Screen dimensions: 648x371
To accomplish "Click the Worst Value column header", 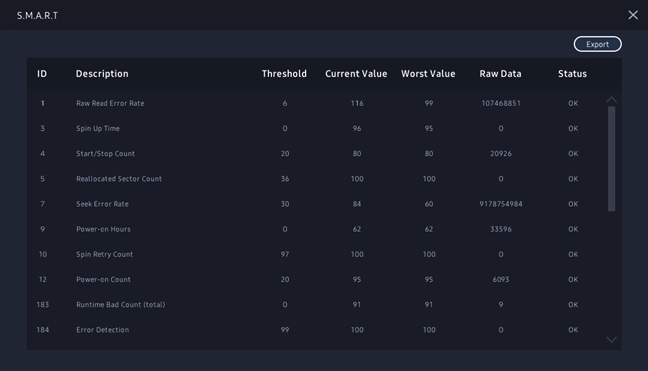I will coord(428,74).
